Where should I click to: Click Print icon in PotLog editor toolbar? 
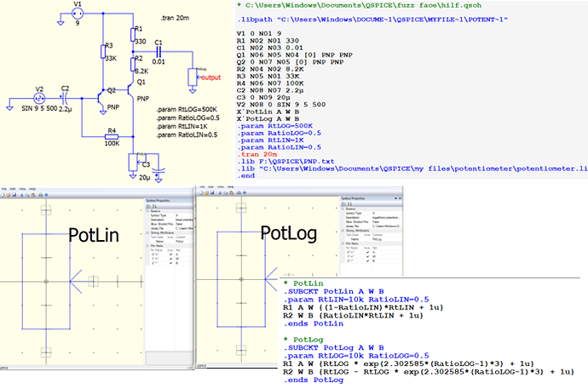[x=239, y=193]
